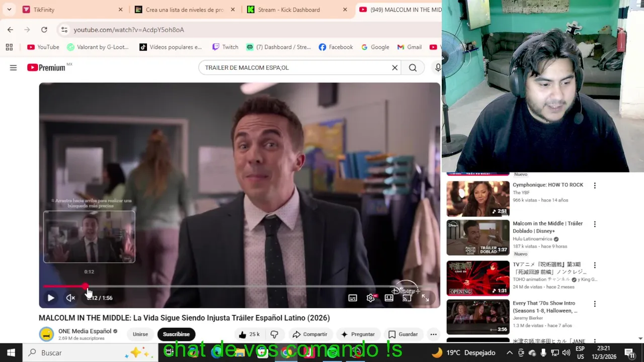Open Malcom in the Middle Tráiler Doblado title
Image resolution: width=644 pixels, height=362 pixels.
click(547, 227)
